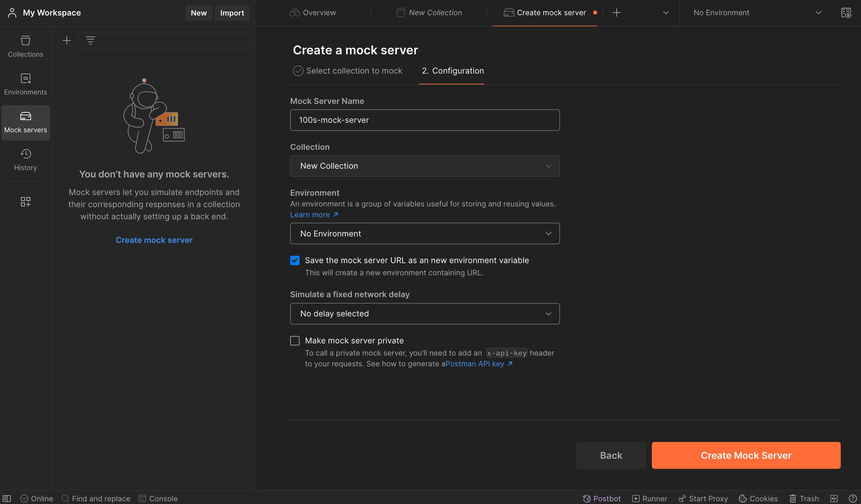
Task: Toggle sidebar visibility icon in status bar
Action: click(x=7, y=498)
